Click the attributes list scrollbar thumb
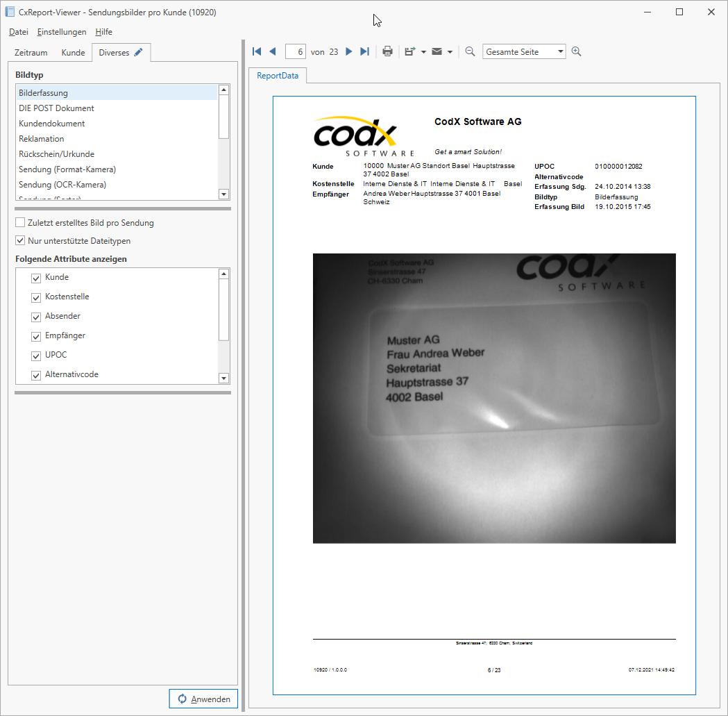This screenshot has width=728, height=716. pyautogui.click(x=223, y=310)
